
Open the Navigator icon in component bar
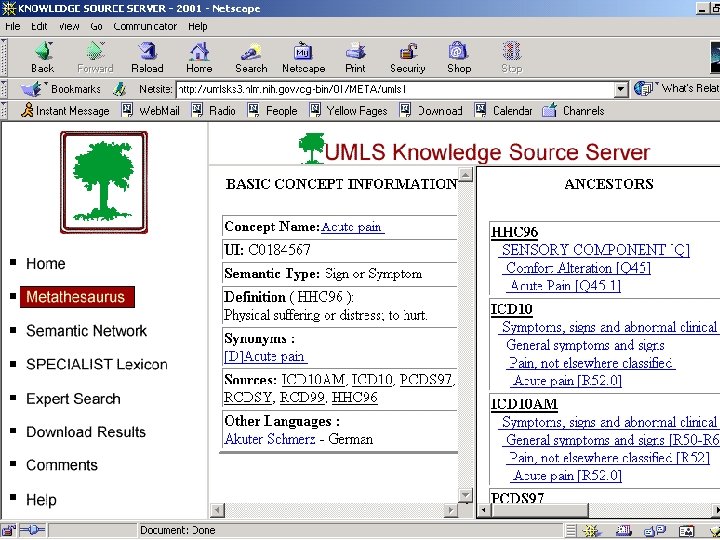pyautogui.click(x=590, y=531)
